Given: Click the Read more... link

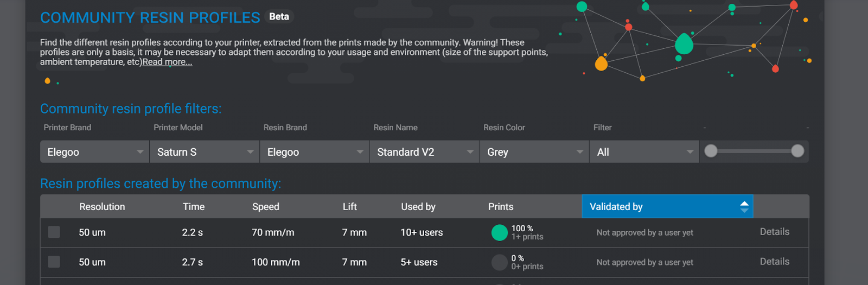Looking at the screenshot, I should 167,62.
